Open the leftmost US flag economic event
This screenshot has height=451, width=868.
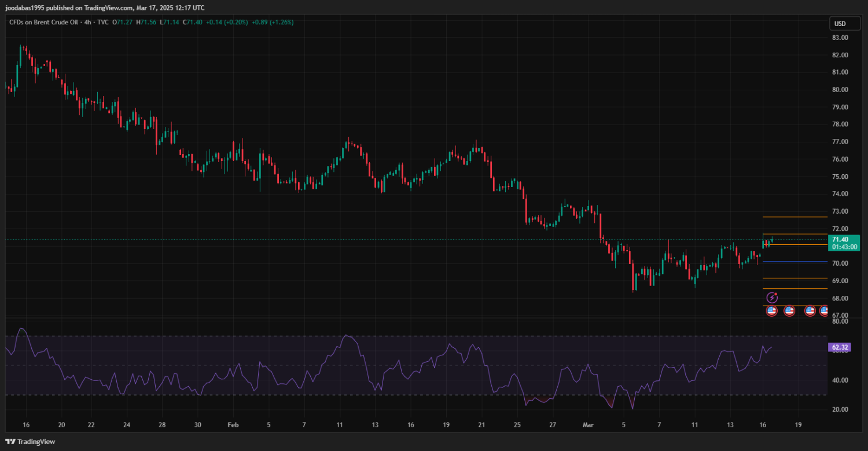pyautogui.click(x=771, y=311)
